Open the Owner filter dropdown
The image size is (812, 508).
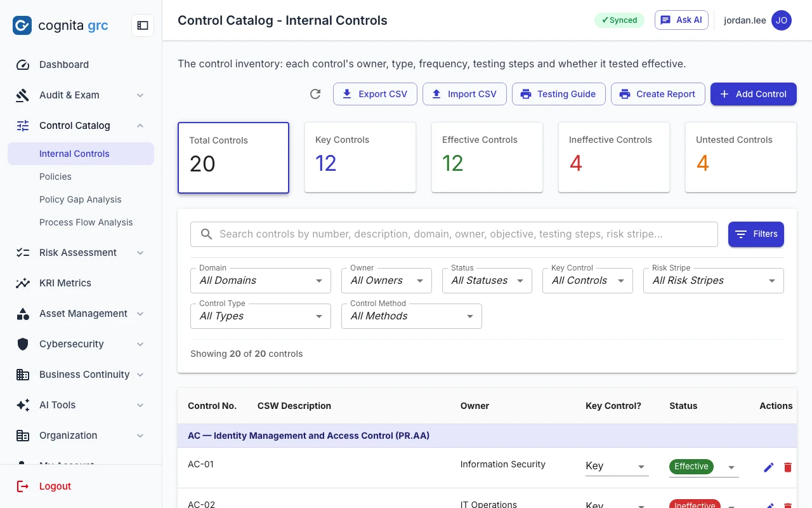click(x=386, y=281)
